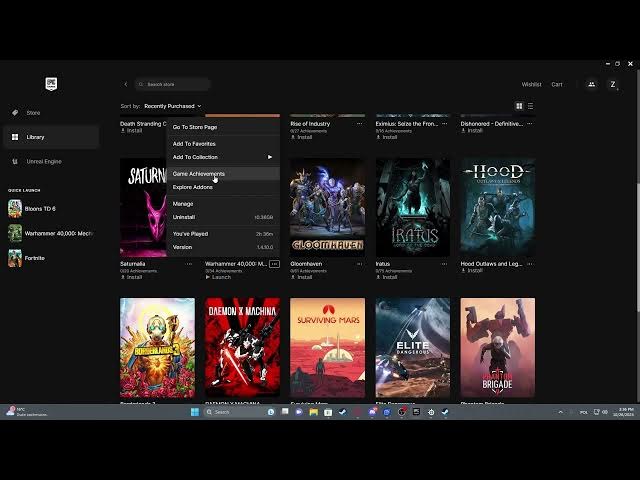
Task: Choose Uninstall in context menu
Action: pos(223,217)
